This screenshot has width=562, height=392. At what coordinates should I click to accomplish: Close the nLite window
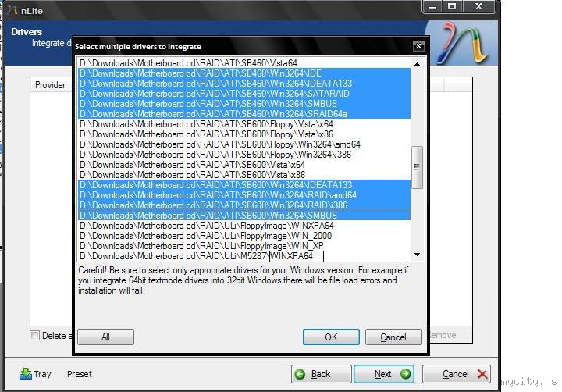tap(478, 6)
